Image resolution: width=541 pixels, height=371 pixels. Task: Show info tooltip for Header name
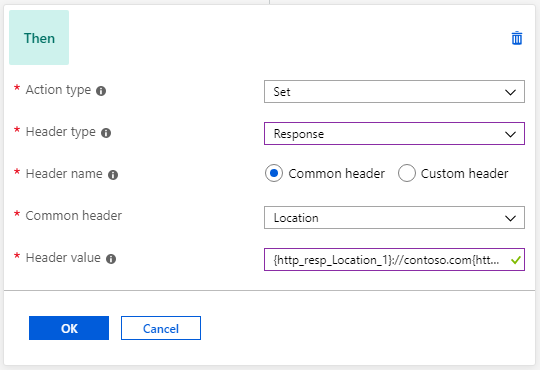coord(113,175)
